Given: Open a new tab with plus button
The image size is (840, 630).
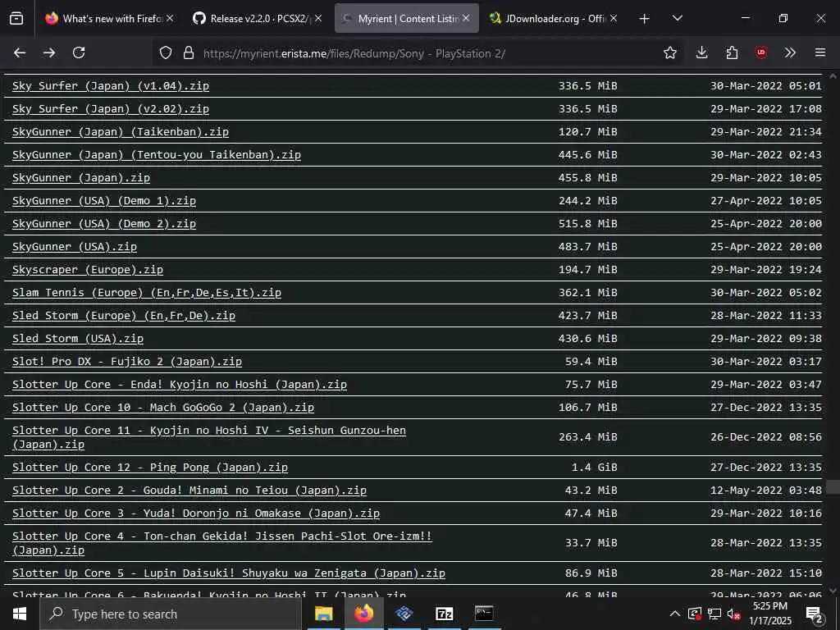Looking at the screenshot, I should click(645, 19).
